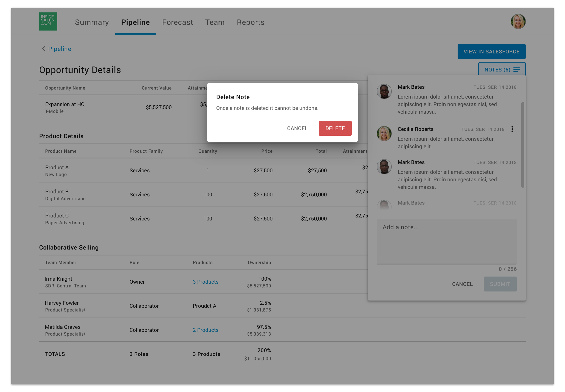Switch to the Forecast tab
Image resolution: width=565 pixels, height=392 pixels.
pyautogui.click(x=178, y=22)
